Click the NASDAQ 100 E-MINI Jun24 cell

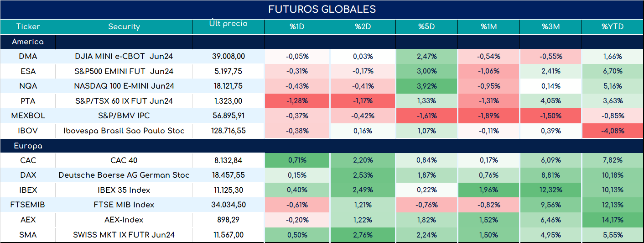[x=124, y=86]
